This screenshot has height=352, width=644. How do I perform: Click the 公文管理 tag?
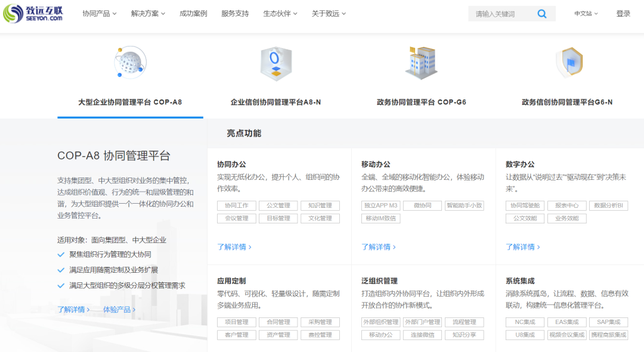(278, 205)
